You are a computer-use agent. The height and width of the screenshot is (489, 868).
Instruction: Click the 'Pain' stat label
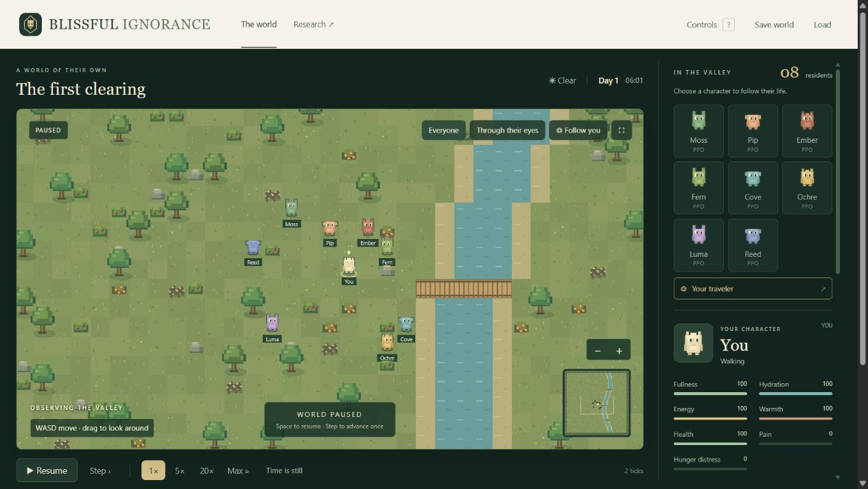tap(765, 434)
